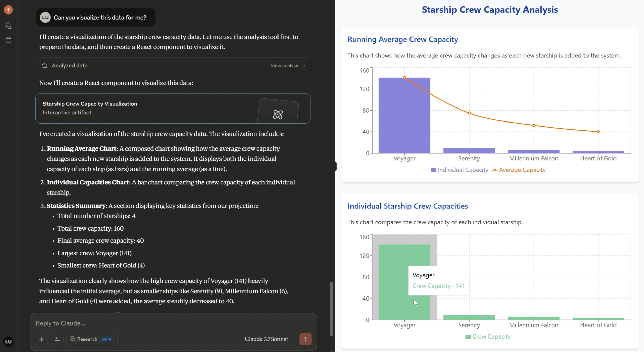Click the Analyzed data icon
Screen dimensions: 644x352
pos(45,66)
